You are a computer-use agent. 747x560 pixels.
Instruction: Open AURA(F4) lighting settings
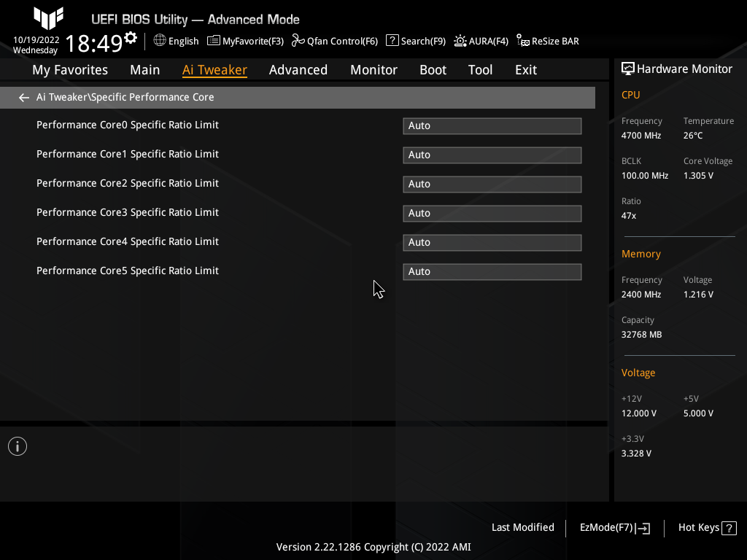click(481, 41)
